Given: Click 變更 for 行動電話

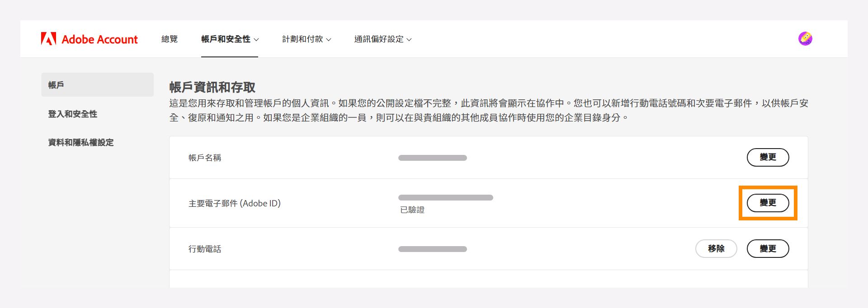Looking at the screenshot, I should (x=768, y=248).
